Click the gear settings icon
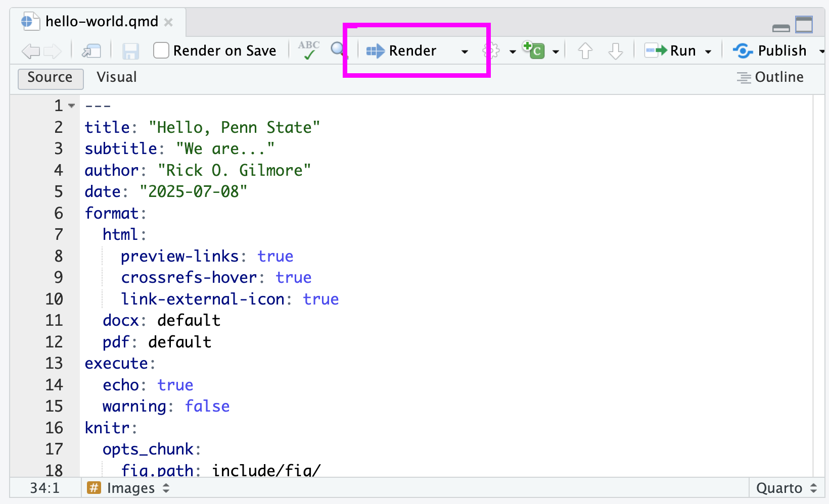Screen dimensions: 829x504 (x=491, y=51)
